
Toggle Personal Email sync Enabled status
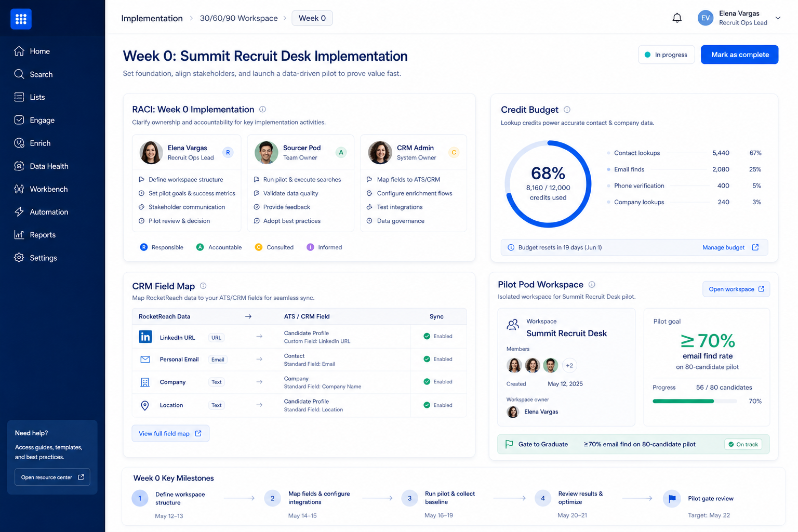438,360
